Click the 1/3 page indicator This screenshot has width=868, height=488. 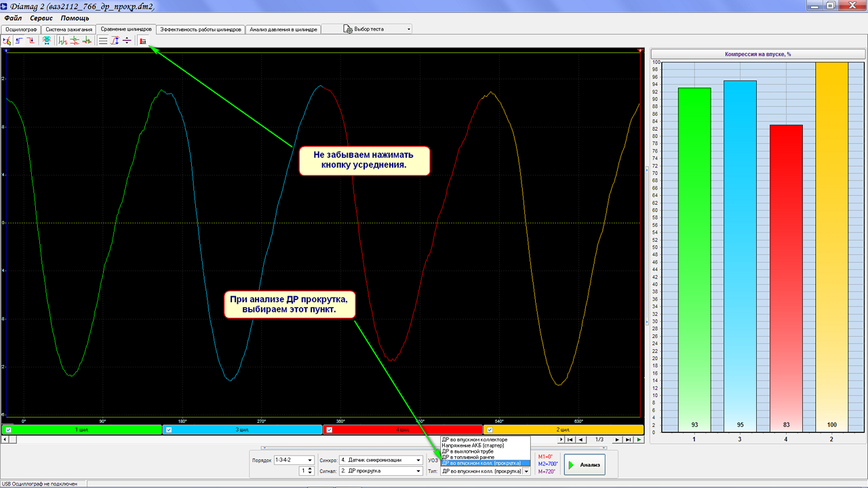[x=599, y=440]
